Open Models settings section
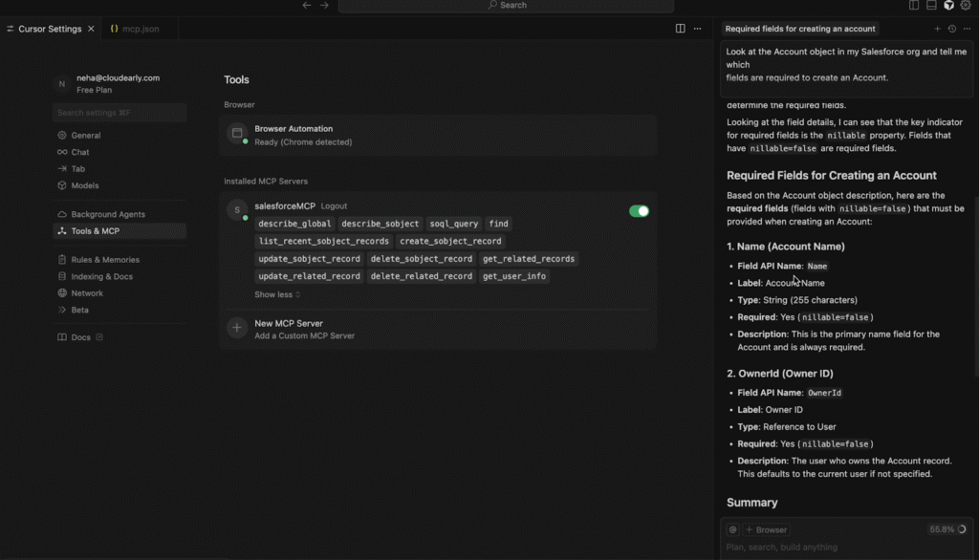979x560 pixels. [84, 185]
